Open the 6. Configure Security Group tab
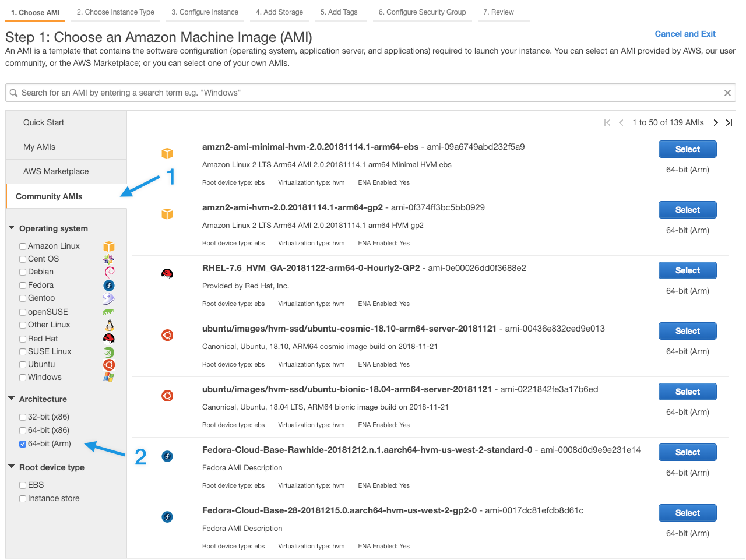The image size is (746, 560). (422, 12)
